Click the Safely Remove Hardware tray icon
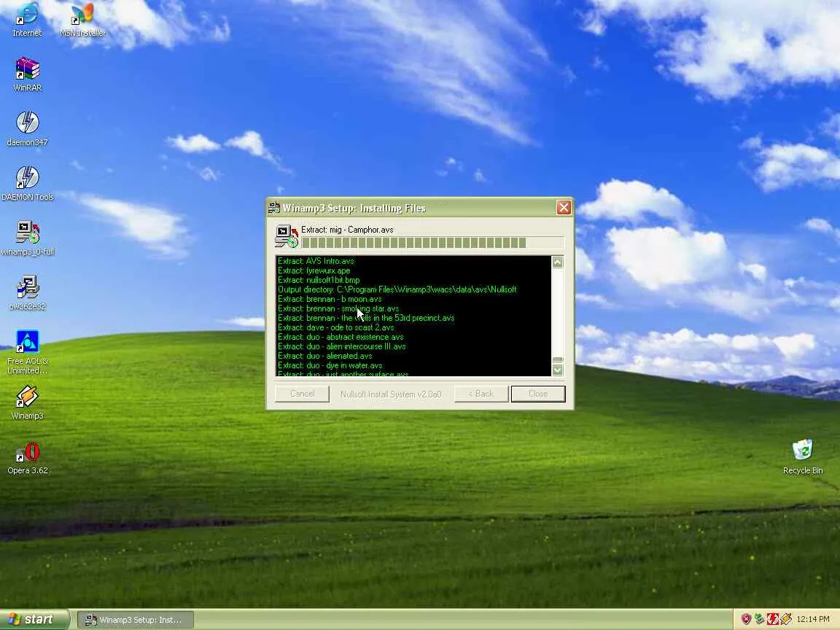Image resolution: width=840 pixels, height=630 pixels. 759,619
